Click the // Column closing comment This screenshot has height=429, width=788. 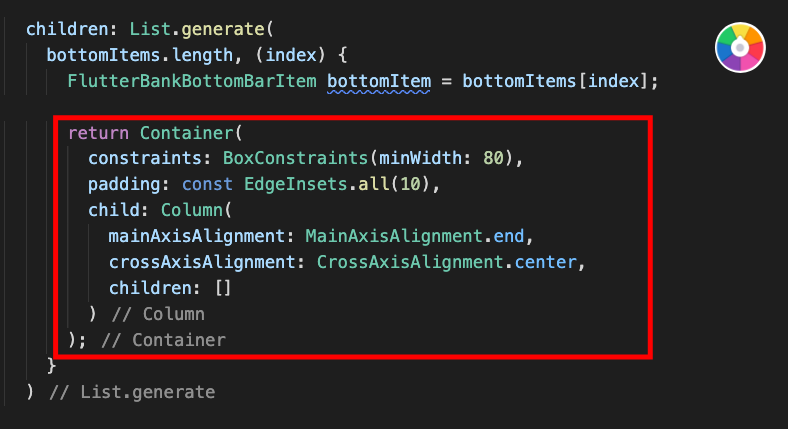(x=158, y=314)
